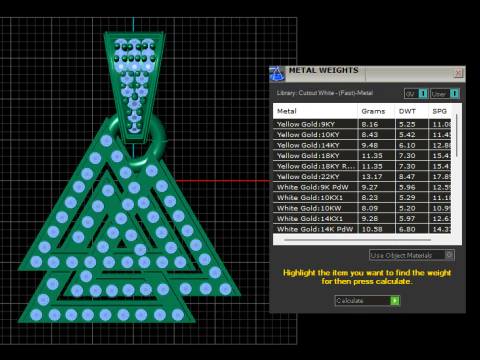This screenshot has height=360, width=480.
Task: Click the Metal Weights flask icon
Action: tap(277, 73)
